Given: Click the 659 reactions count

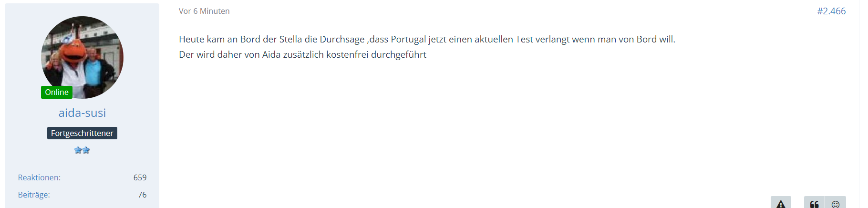Looking at the screenshot, I should click(140, 177).
